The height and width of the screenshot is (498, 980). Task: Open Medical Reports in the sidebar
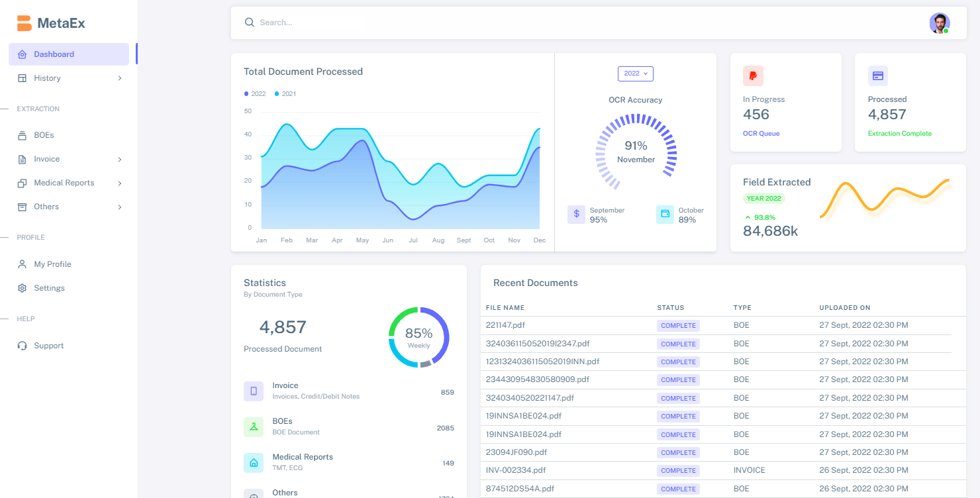(69, 183)
